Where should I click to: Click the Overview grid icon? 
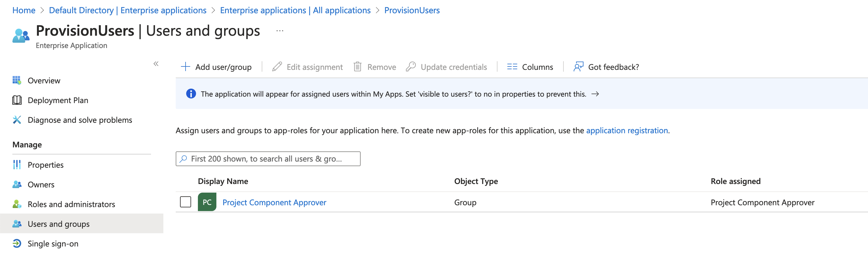click(x=17, y=80)
